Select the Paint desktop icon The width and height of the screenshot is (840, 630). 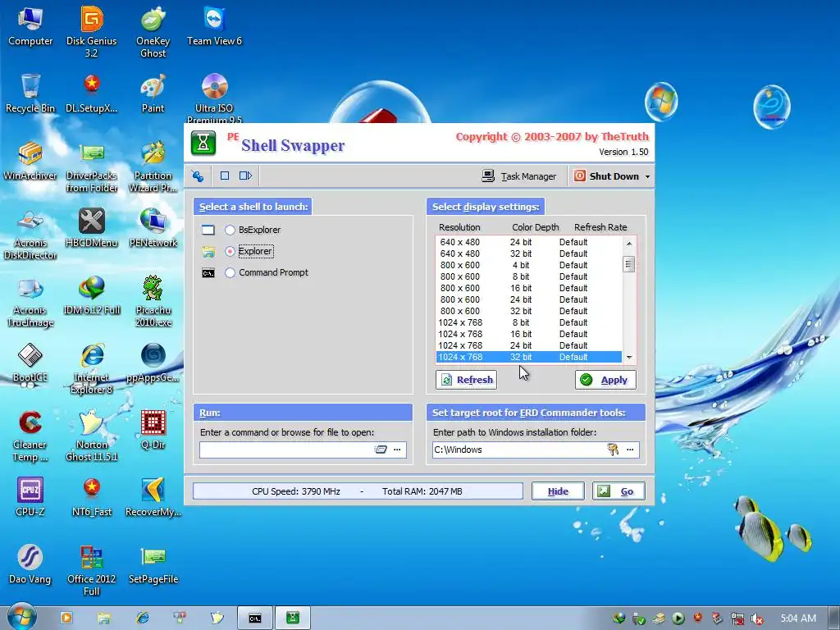point(153,94)
